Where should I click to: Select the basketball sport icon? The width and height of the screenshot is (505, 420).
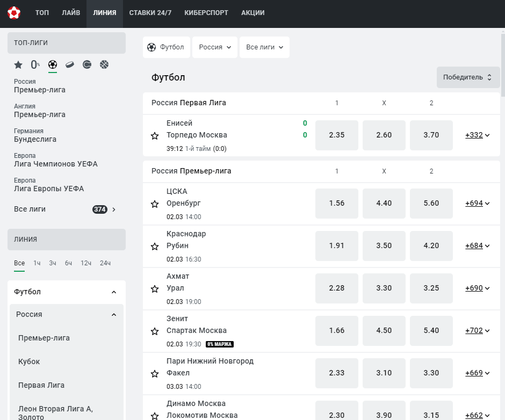click(x=104, y=65)
